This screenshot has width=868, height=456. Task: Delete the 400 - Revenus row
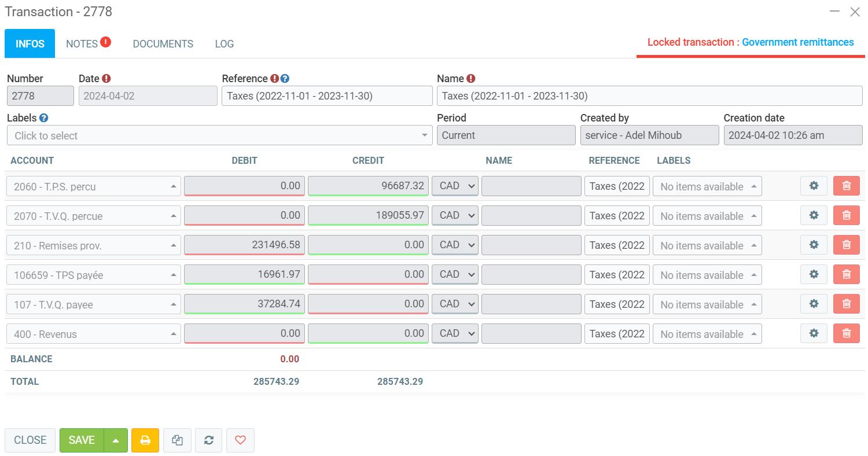[846, 334]
